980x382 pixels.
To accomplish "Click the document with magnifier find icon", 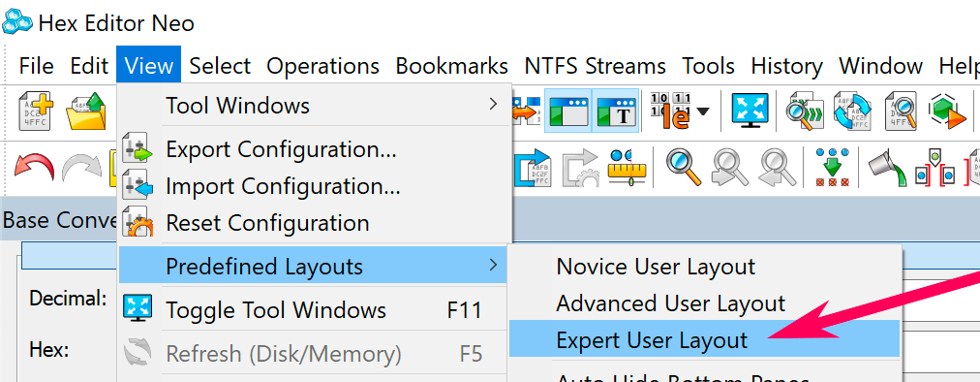I will coord(901,111).
